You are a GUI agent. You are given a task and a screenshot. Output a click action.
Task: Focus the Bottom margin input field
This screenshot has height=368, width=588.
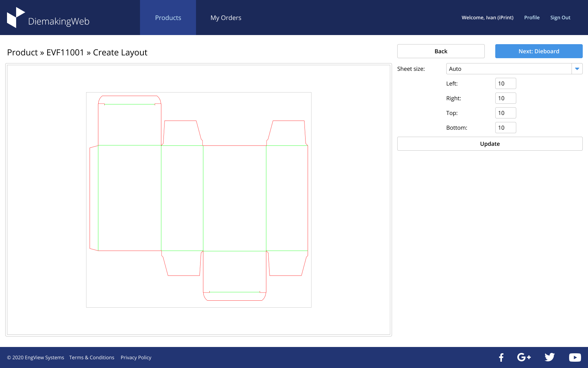click(x=506, y=128)
